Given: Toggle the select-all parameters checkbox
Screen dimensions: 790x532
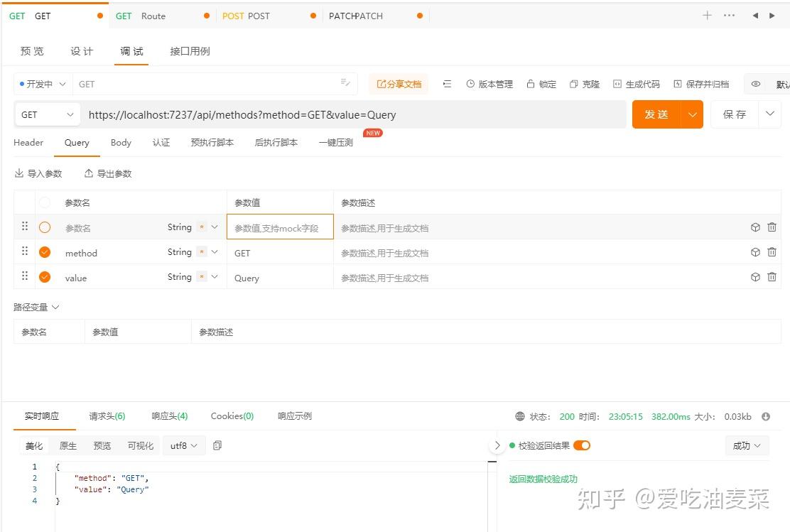Looking at the screenshot, I should 45,202.
